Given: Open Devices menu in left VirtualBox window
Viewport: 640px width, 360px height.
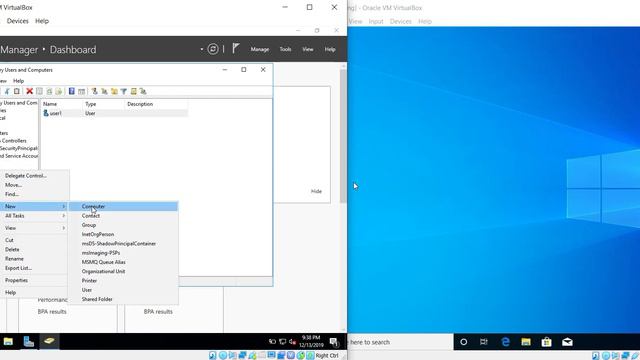Looking at the screenshot, I should pos(18,21).
